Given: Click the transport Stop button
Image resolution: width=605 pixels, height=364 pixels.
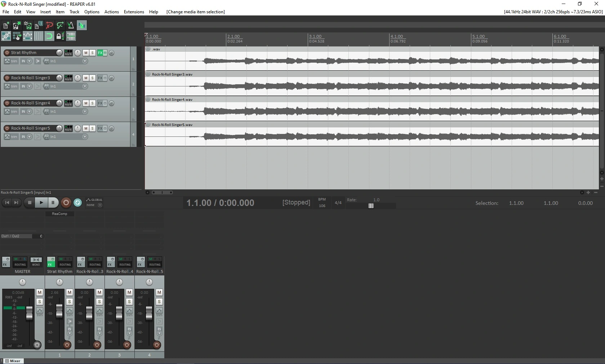Looking at the screenshot, I should tap(30, 203).
